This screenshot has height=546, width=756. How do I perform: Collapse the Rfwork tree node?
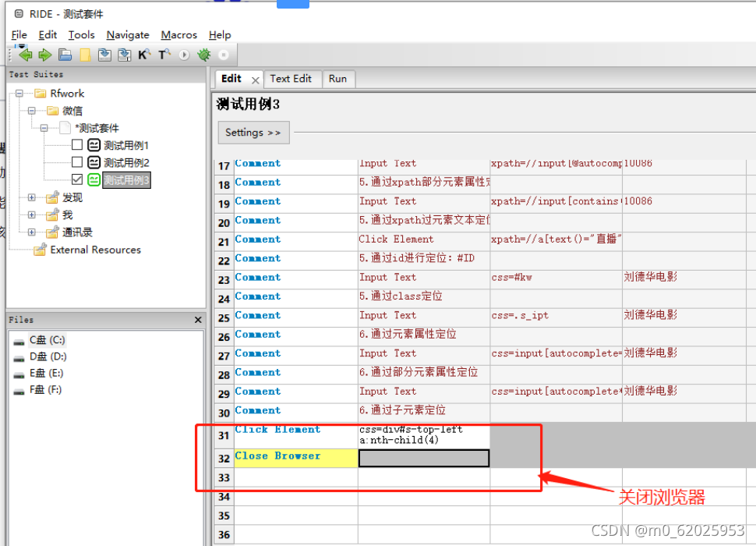click(18, 93)
